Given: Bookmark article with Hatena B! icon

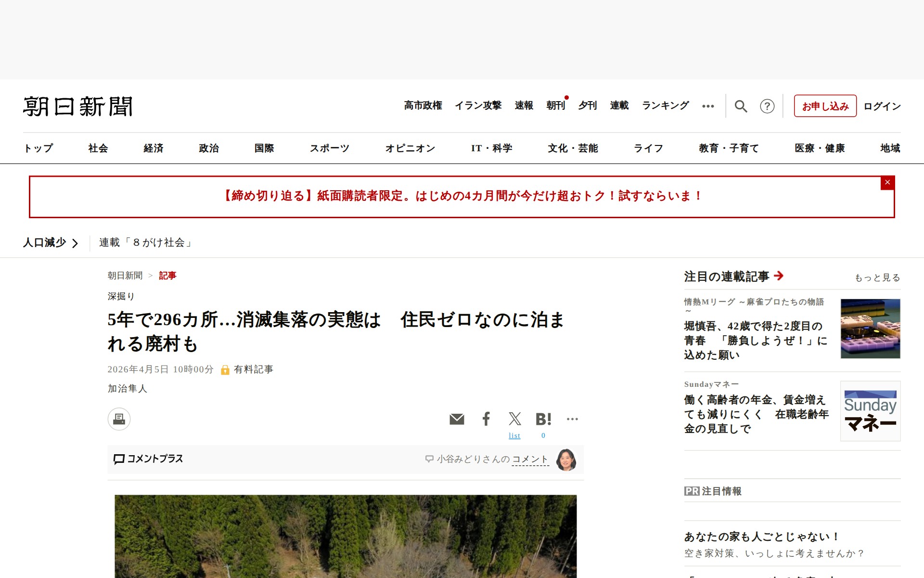Looking at the screenshot, I should coord(543,419).
